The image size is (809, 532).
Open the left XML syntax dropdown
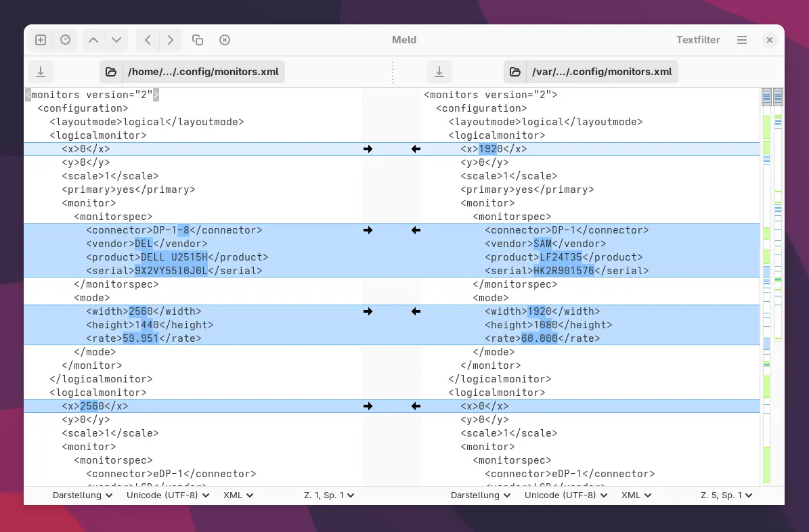point(238,495)
